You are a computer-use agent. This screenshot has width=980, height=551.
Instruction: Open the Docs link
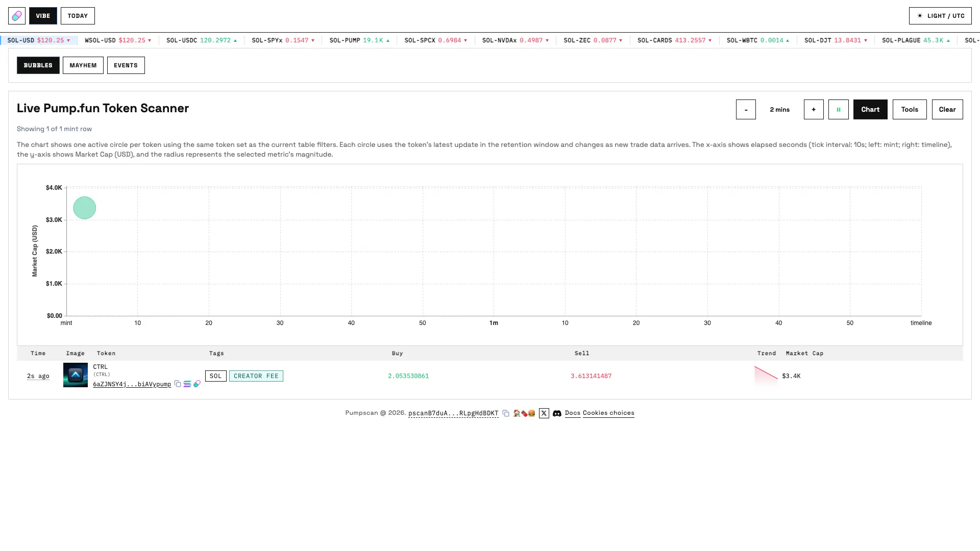click(573, 413)
